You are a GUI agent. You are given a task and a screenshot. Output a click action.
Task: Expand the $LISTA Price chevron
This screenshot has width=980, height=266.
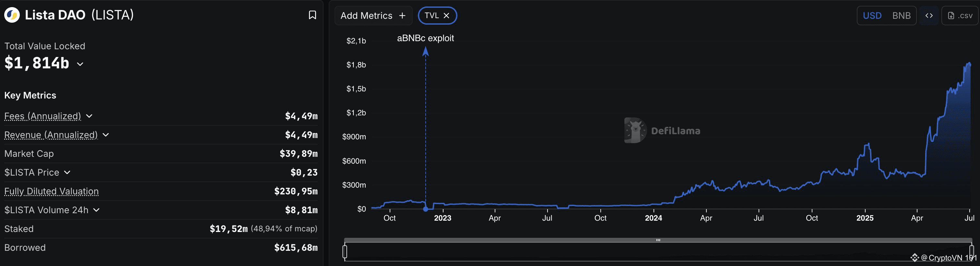(x=67, y=172)
